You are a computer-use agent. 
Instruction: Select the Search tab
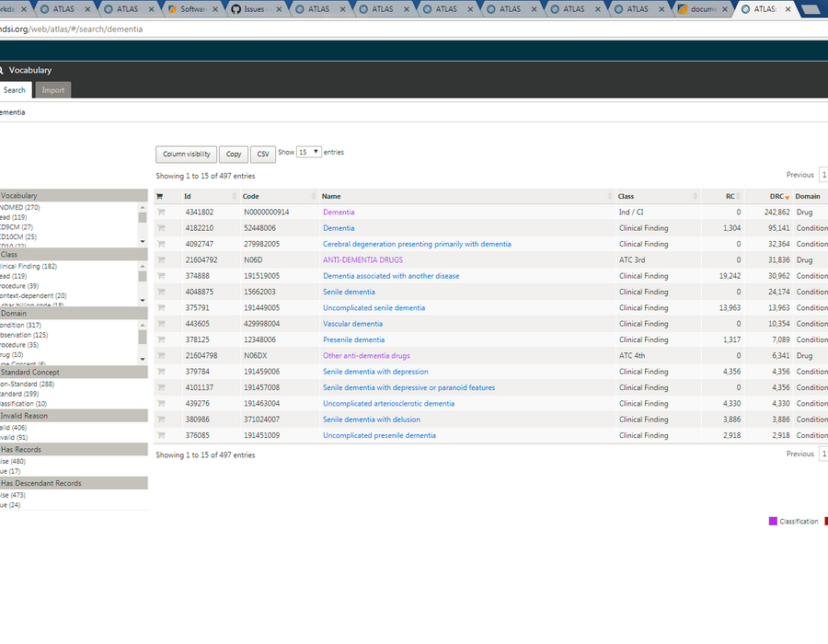(x=15, y=90)
